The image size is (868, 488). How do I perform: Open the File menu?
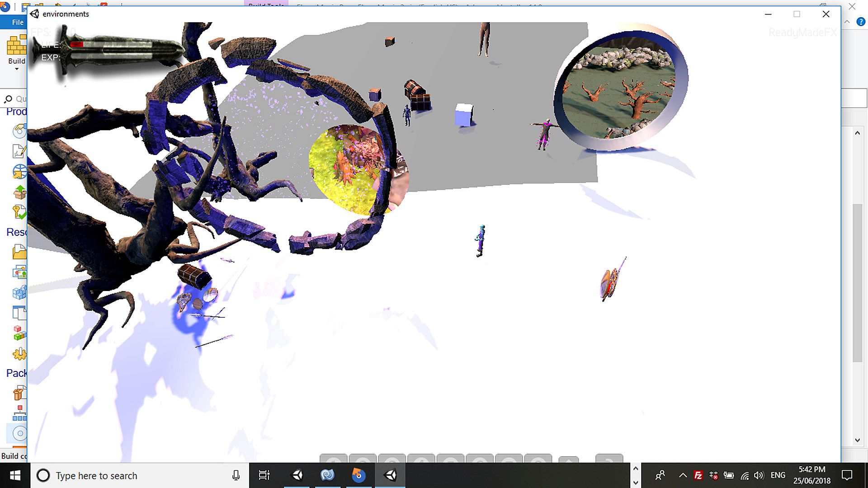point(17,22)
